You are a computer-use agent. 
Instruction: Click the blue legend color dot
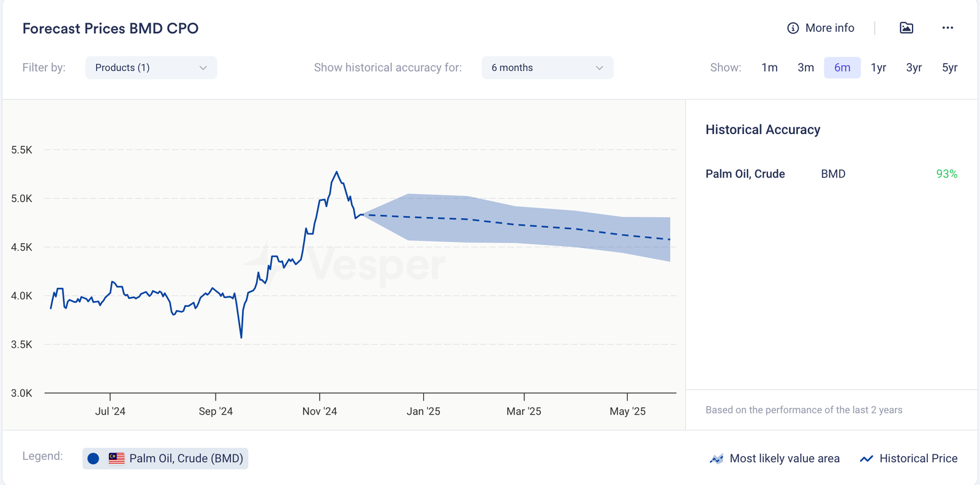pyautogui.click(x=93, y=459)
